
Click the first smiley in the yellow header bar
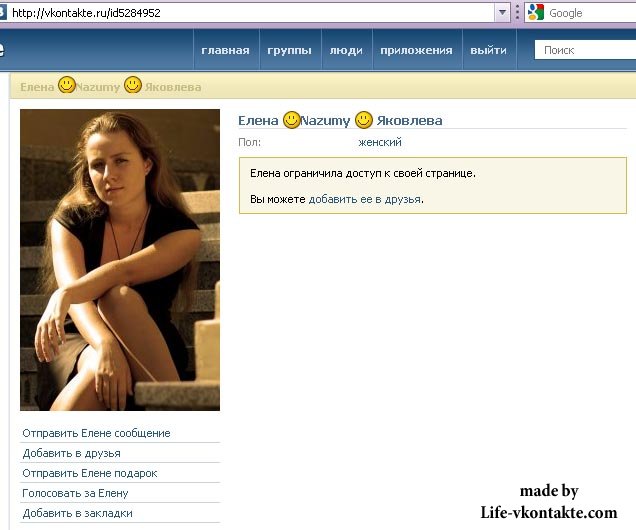click(67, 85)
